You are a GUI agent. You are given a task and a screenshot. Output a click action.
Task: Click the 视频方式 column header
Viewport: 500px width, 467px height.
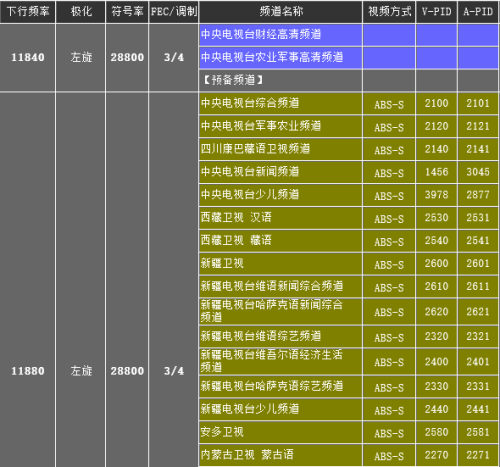point(389,12)
